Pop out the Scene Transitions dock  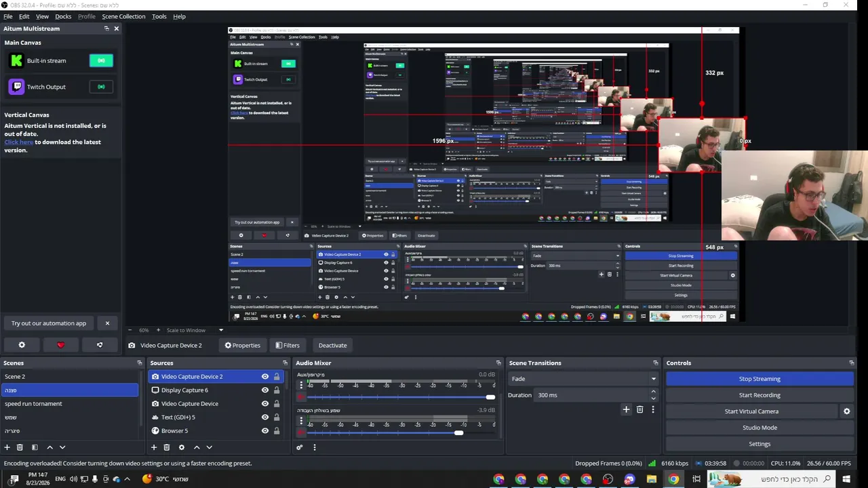[655, 363]
